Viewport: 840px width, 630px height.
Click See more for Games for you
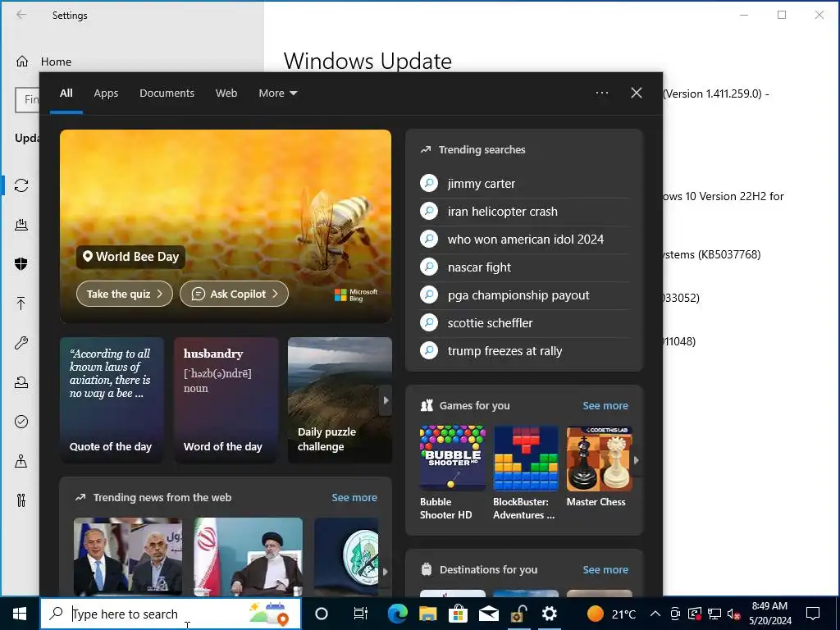point(605,406)
